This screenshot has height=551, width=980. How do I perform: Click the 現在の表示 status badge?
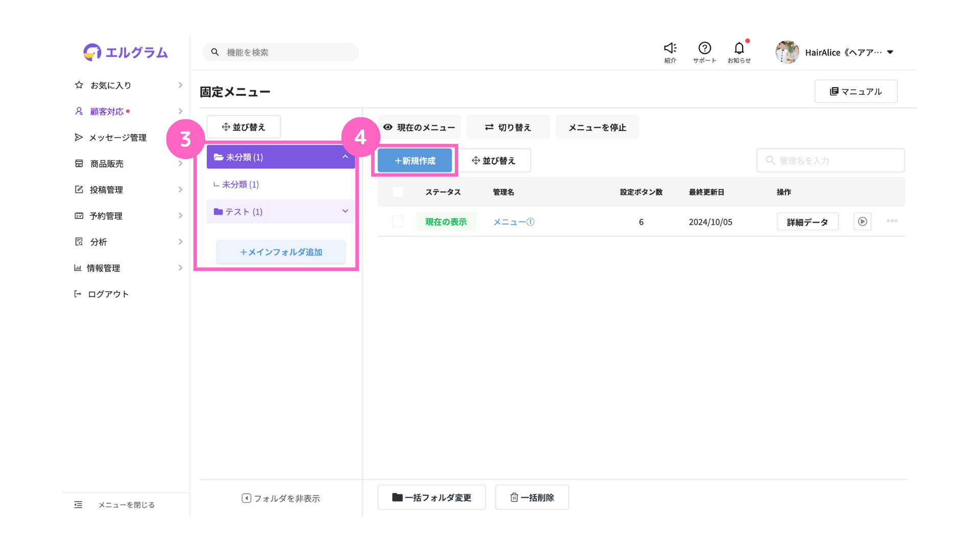point(446,221)
